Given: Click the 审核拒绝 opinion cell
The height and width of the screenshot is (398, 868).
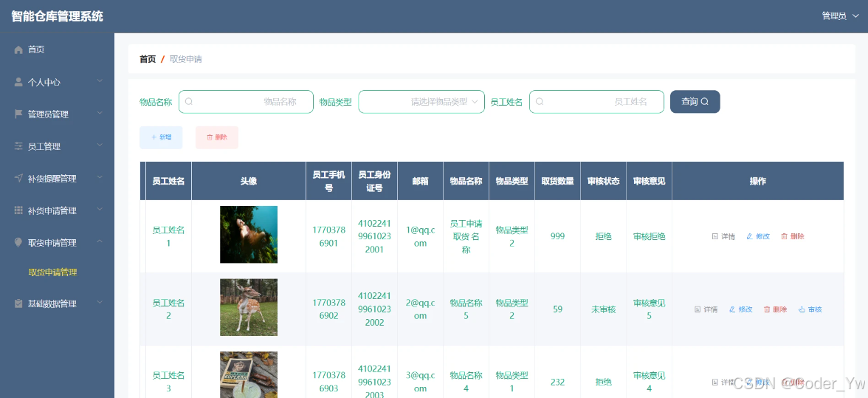Looking at the screenshot, I should pyautogui.click(x=650, y=236).
